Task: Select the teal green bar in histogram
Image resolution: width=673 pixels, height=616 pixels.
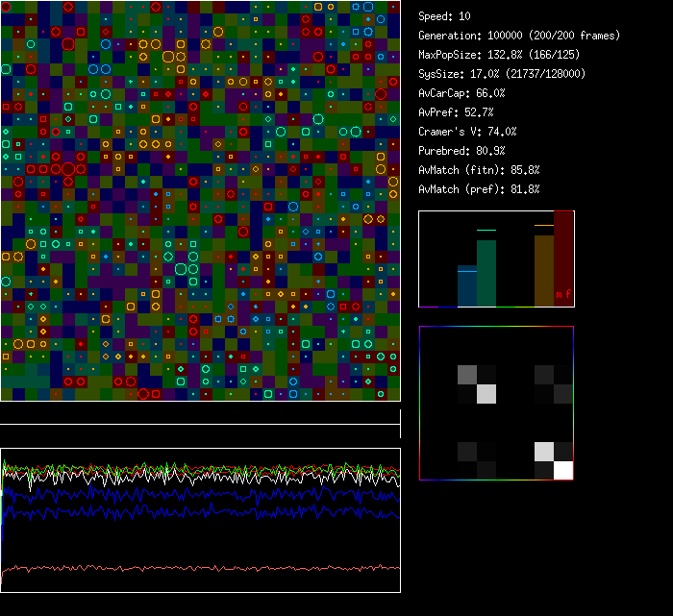Action: (486, 273)
